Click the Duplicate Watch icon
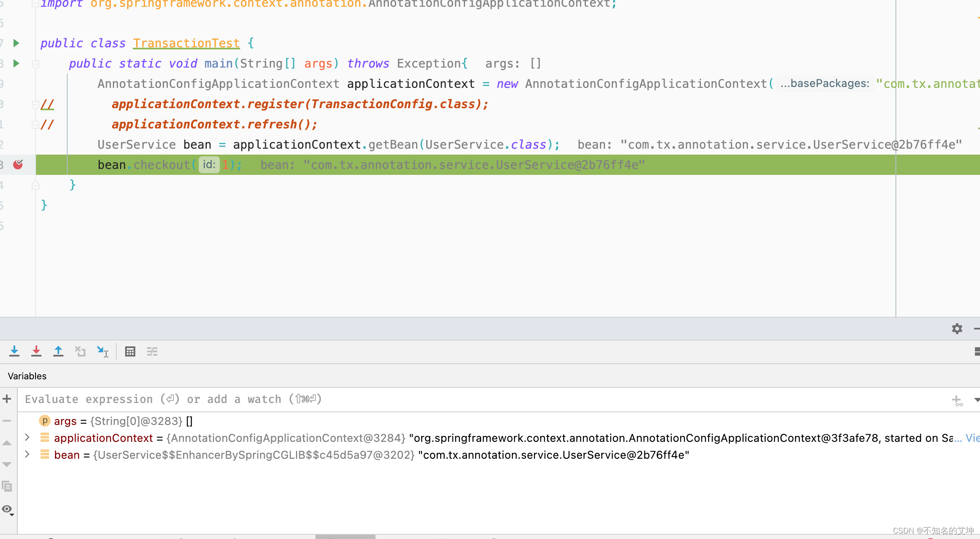980x539 pixels. pos(7,487)
